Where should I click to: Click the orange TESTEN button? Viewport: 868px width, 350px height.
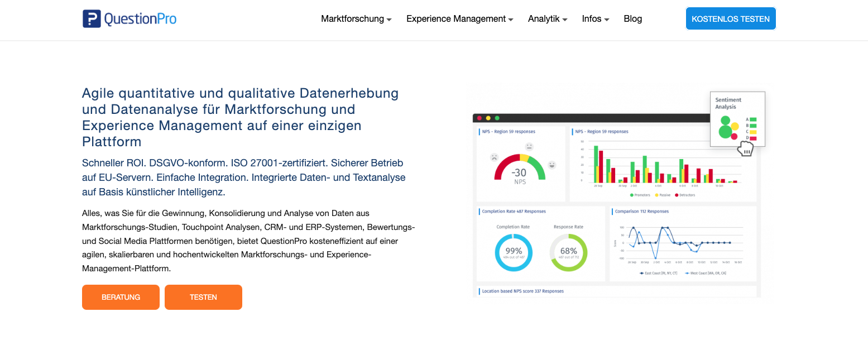(x=203, y=297)
